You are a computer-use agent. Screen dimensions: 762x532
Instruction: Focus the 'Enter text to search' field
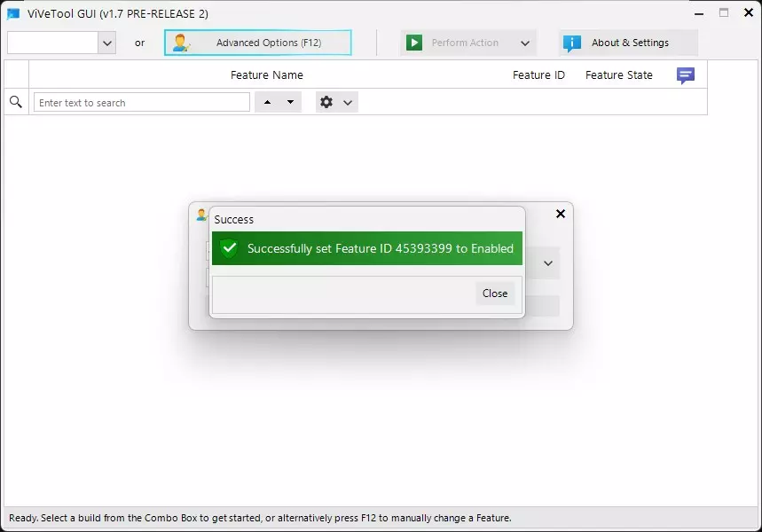[x=141, y=103]
